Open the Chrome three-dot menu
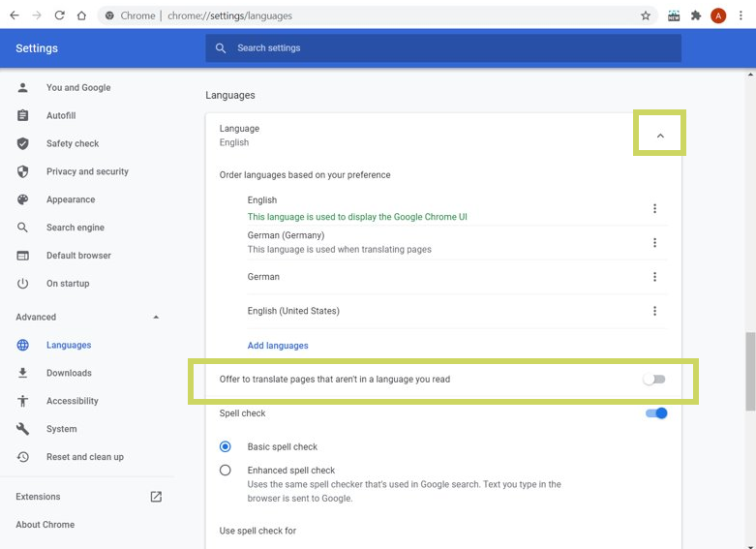 (x=741, y=15)
